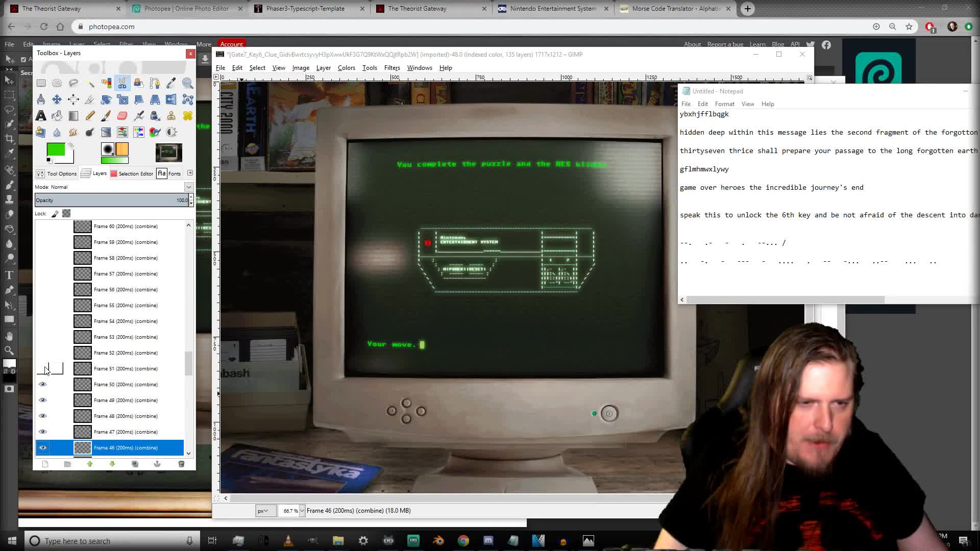Select the Eraser tool
The height and width of the screenshot is (551, 980).
tap(122, 116)
